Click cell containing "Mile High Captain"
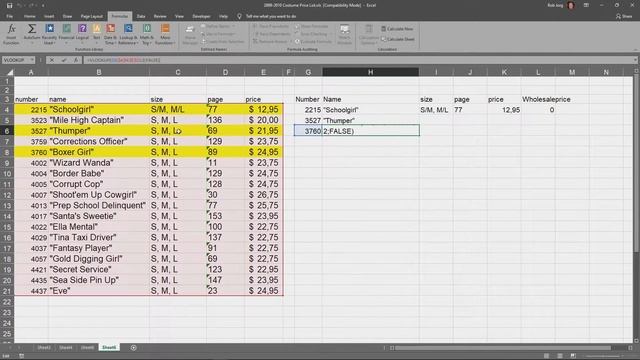640x360 pixels. click(x=99, y=120)
